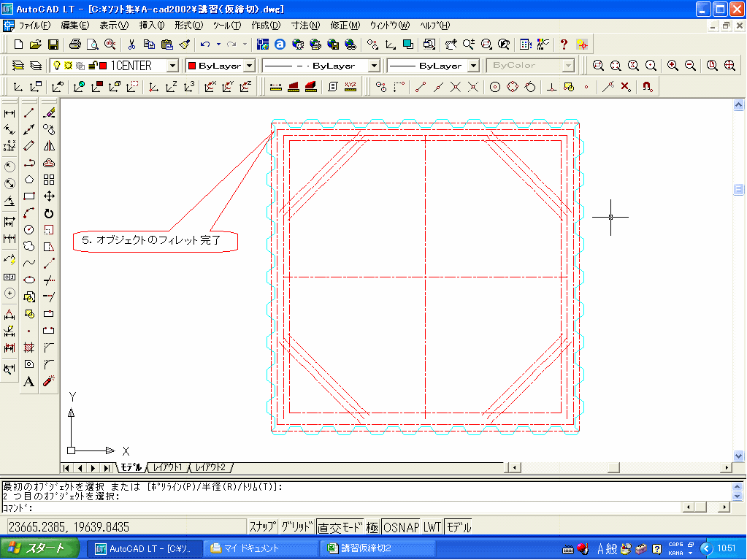Open the 修正(M) menu
This screenshot has height=560, width=747.
345,26
